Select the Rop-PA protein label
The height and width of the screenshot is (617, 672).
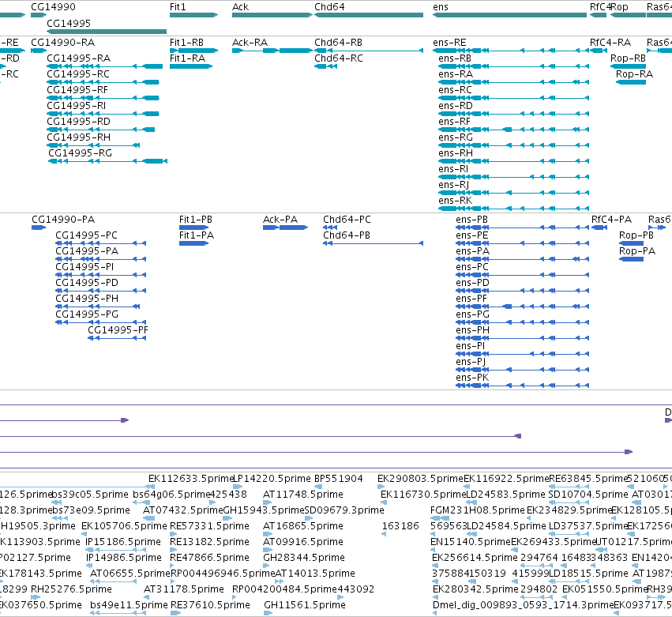point(637,251)
